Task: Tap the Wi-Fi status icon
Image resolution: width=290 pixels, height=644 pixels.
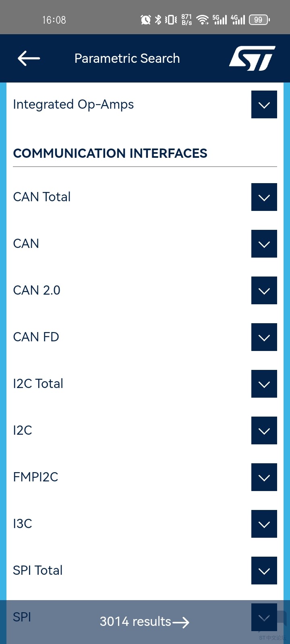Action: pyautogui.click(x=203, y=19)
